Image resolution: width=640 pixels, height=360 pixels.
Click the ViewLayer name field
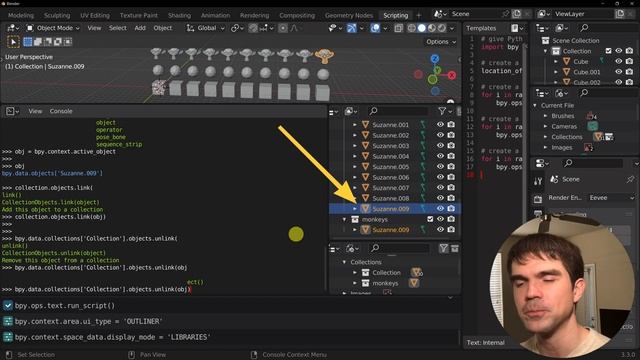(583, 14)
